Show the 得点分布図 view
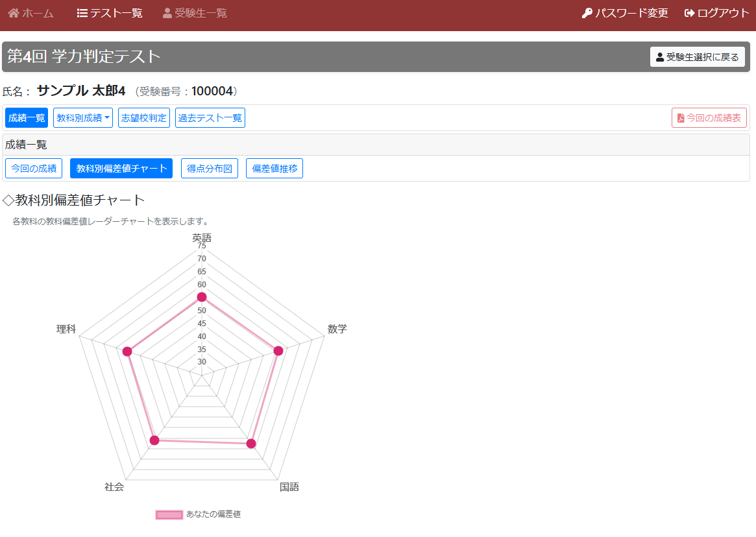This screenshot has width=756, height=537. [210, 168]
